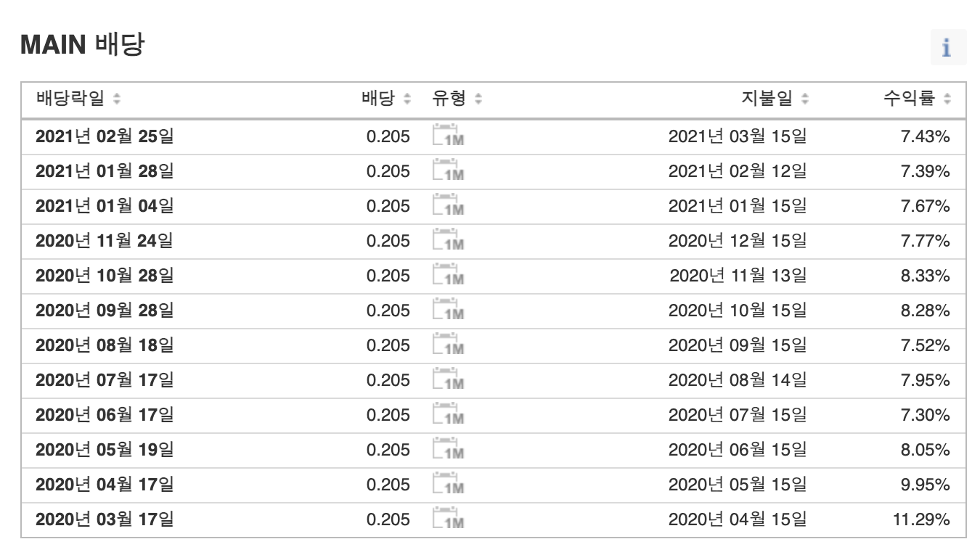Click yield value 7.95%
The height and width of the screenshot is (547, 980).
(x=925, y=380)
